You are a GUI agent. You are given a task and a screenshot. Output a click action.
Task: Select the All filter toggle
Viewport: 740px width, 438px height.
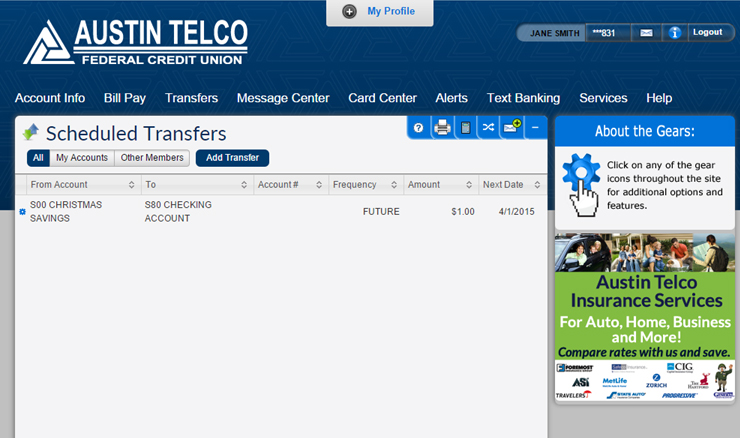[x=38, y=158]
